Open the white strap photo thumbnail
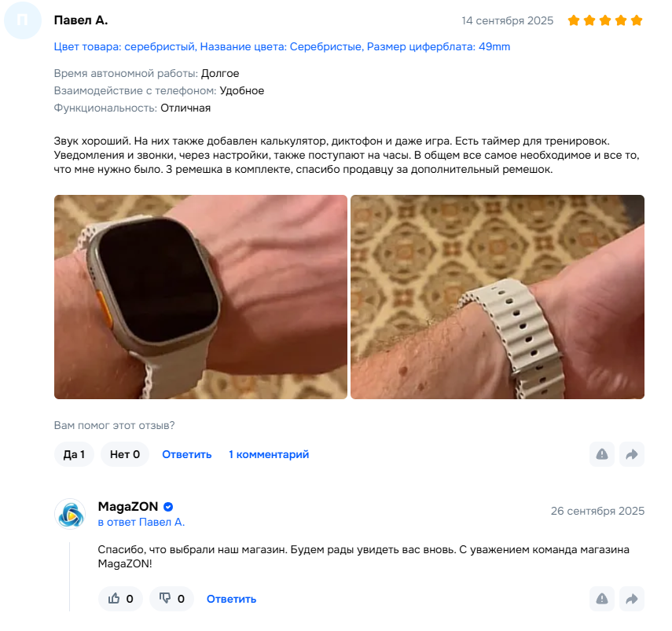 (498, 297)
